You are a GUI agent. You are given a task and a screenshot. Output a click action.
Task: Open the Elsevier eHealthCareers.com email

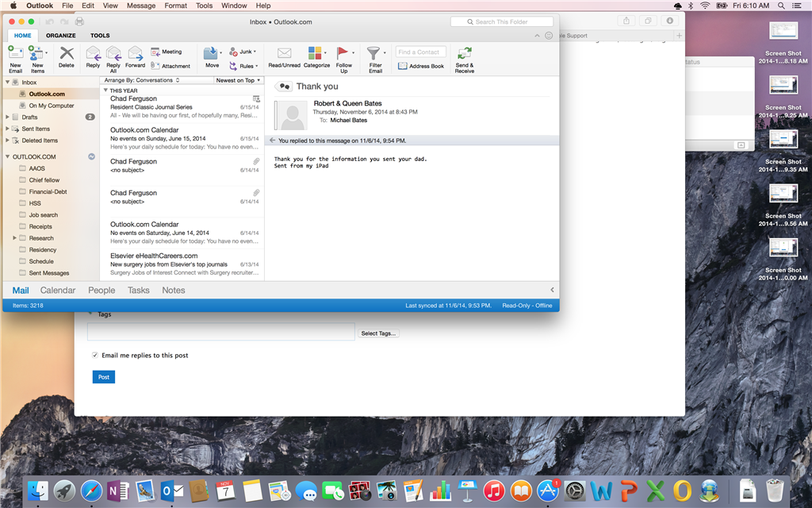point(182,264)
